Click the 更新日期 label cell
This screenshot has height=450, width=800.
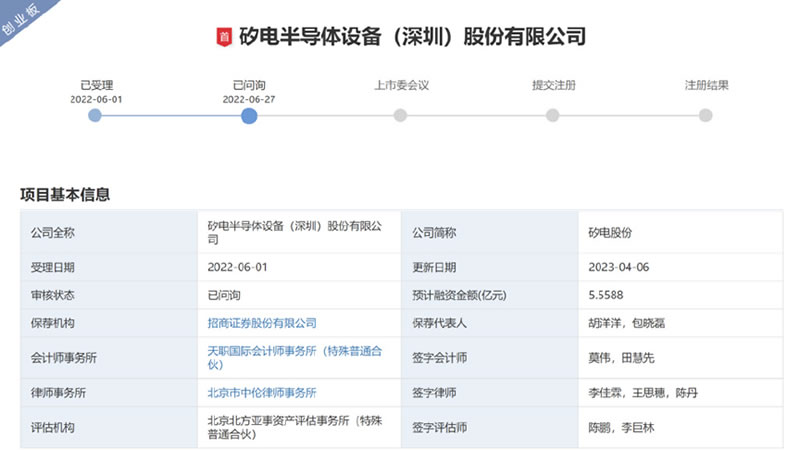pyautogui.click(x=490, y=267)
